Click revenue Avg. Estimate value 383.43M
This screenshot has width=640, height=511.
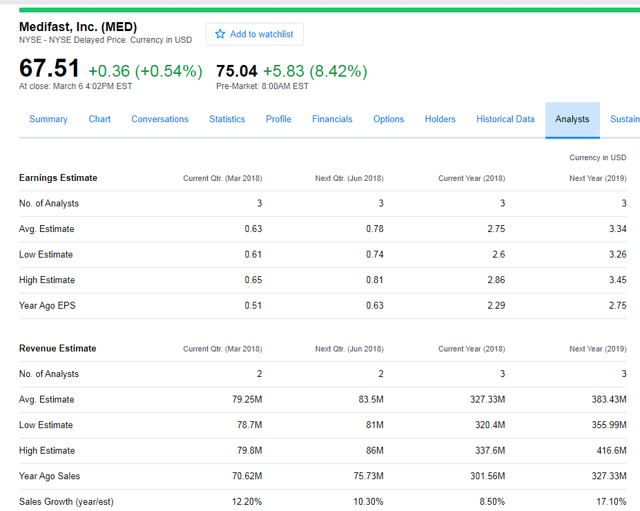click(x=609, y=400)
